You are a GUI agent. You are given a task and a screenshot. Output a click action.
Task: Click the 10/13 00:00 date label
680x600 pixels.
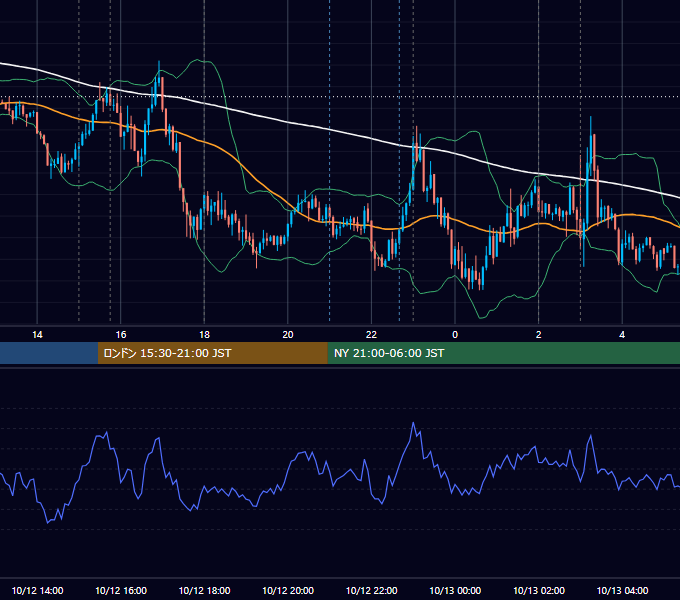[455, 590]
